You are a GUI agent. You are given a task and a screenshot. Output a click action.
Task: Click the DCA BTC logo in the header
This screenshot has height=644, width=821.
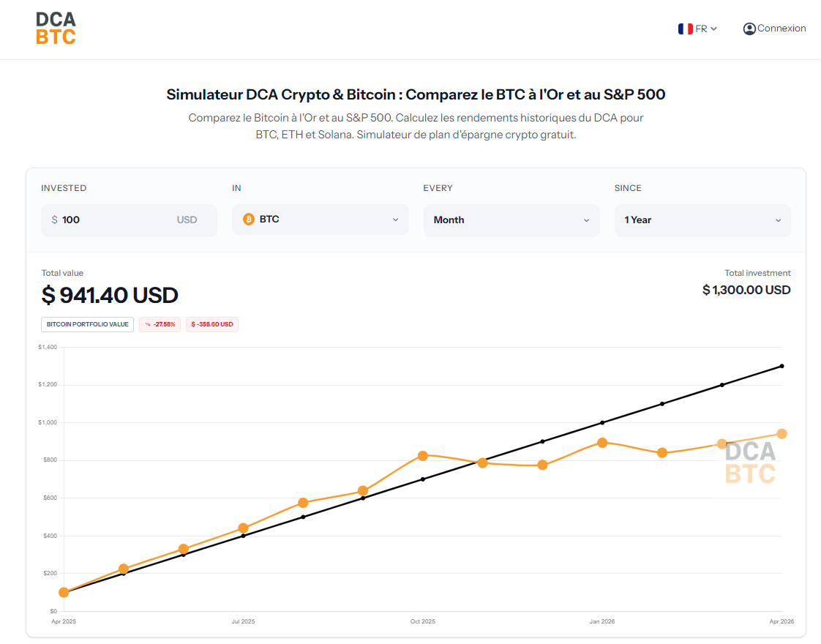tap(54, 28)
